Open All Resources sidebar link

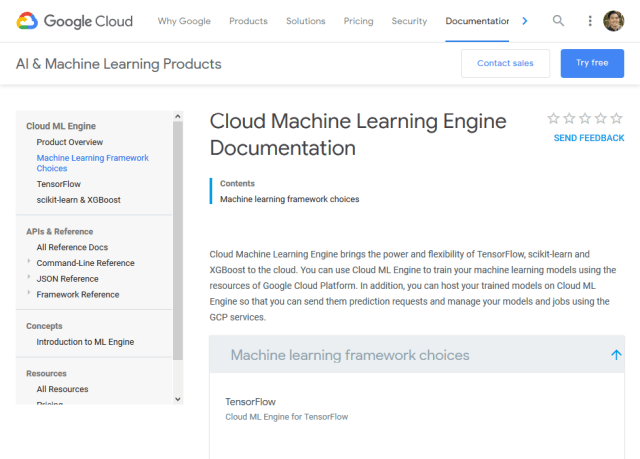click(62, 389)
